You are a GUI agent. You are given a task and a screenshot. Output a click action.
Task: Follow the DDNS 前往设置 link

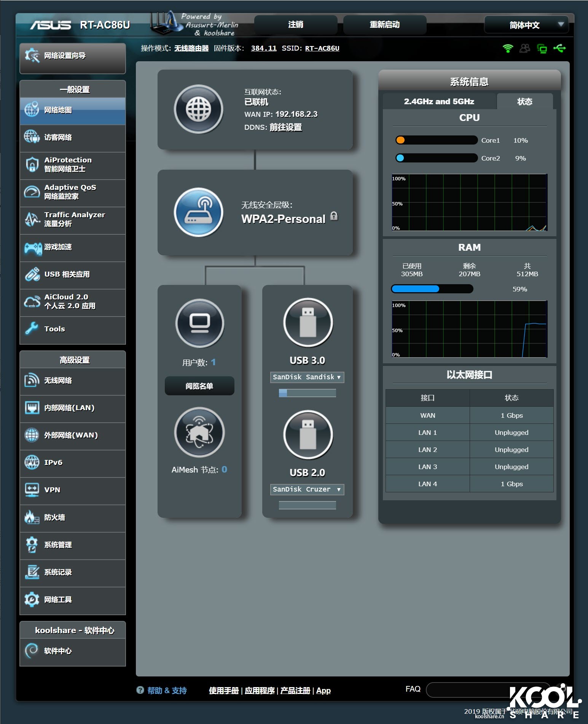(286, 127)
